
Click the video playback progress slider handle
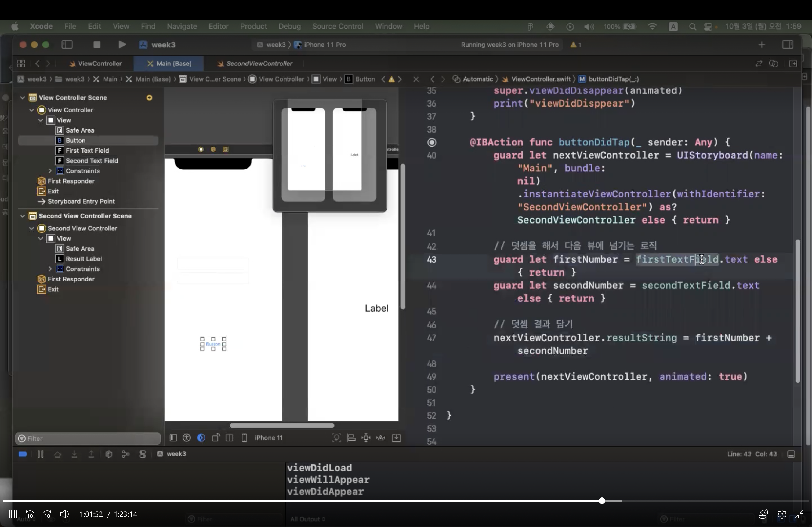602,500
